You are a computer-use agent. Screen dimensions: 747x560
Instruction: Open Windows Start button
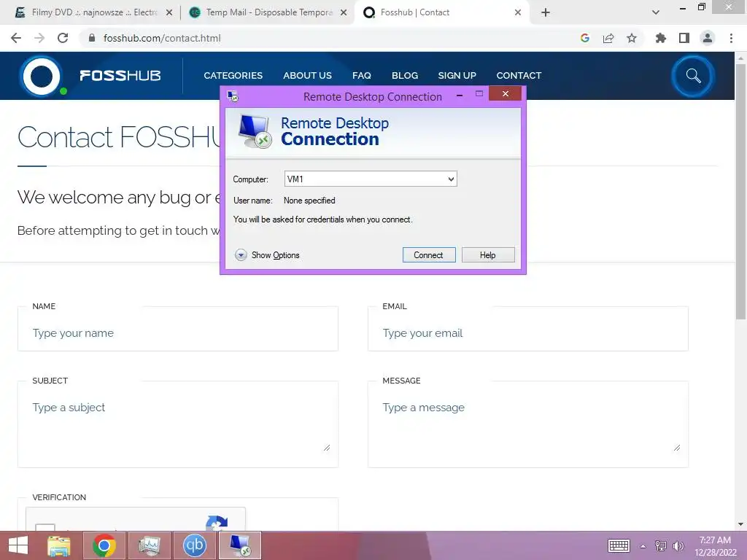[x=18, y=545]
